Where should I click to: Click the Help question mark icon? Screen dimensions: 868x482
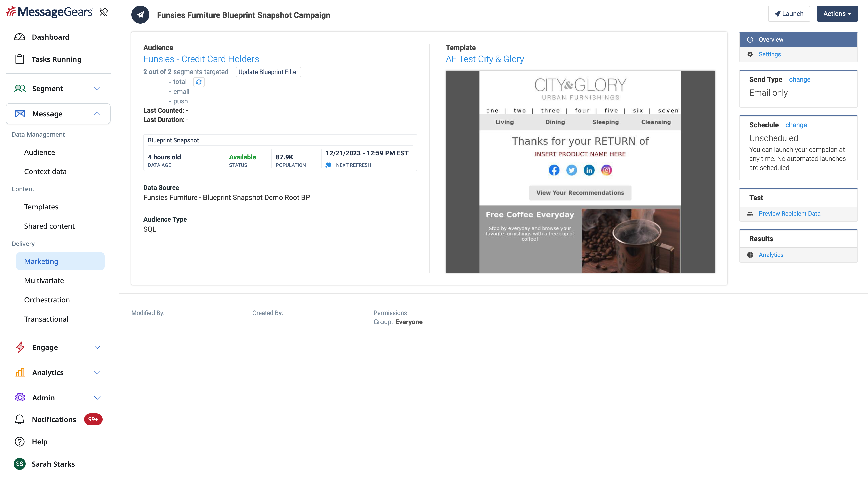20,442
